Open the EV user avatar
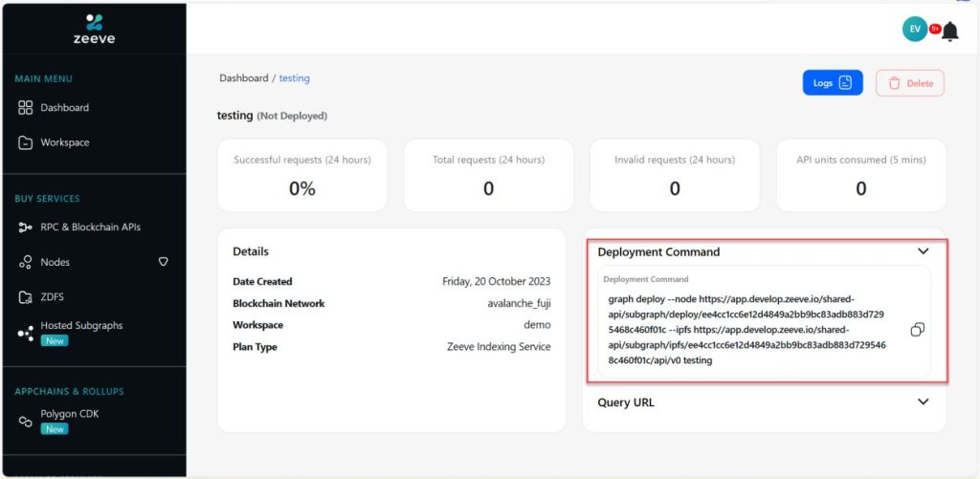 coord(914,29)
